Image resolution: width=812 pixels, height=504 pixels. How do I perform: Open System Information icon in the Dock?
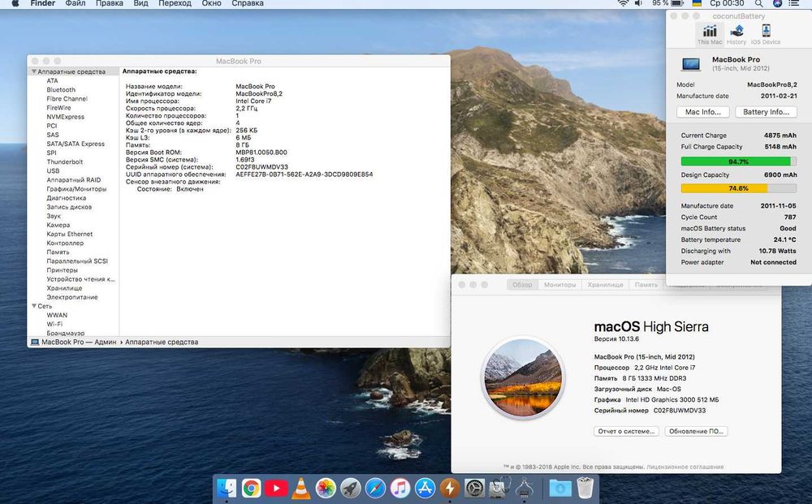click(524, 488)
